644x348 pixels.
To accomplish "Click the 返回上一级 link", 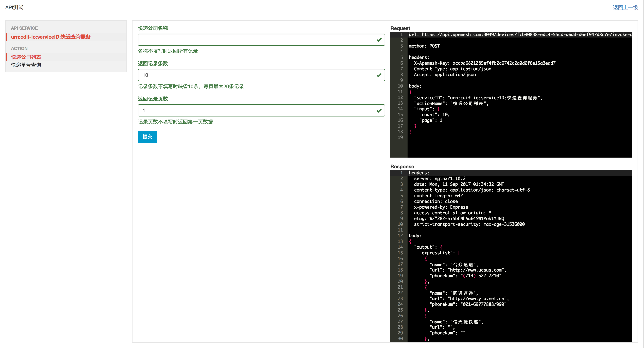I will click(x=625, y=8).
